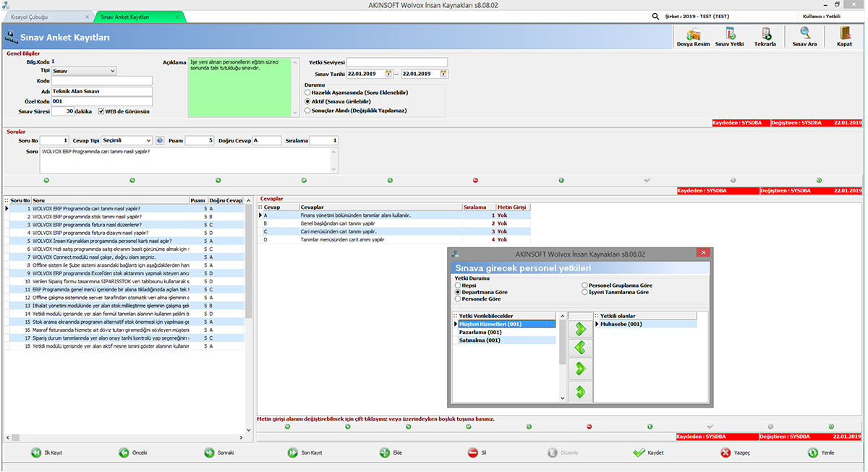Cancel changes with Vazgeç
Image resolution: width=868 pixels, height=472 pixels.
734,452
